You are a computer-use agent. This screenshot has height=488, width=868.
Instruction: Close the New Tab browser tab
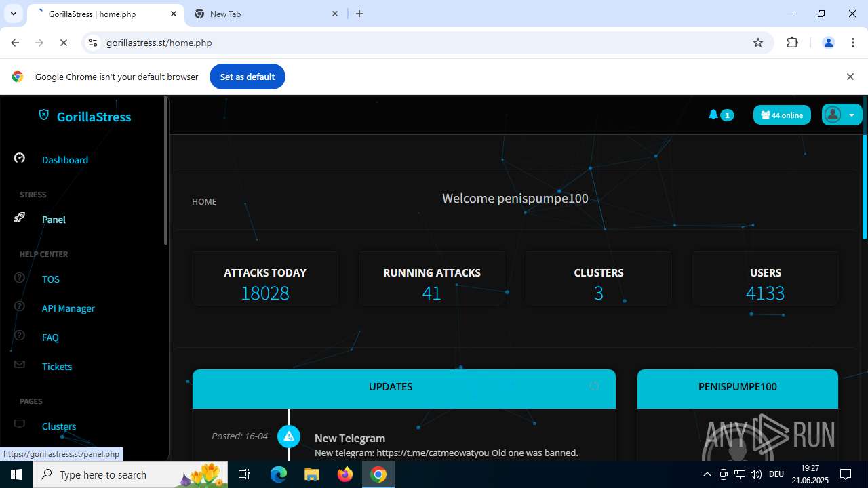coord(335,14)
